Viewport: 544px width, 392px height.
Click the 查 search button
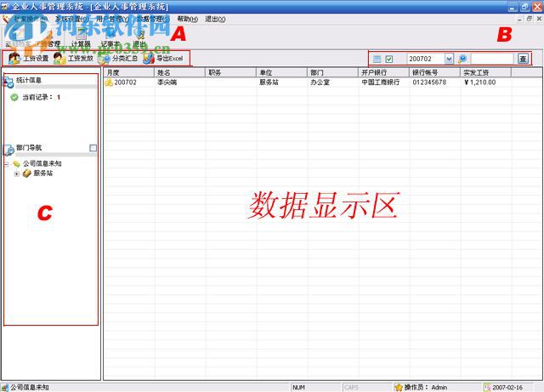coord(523,59)
